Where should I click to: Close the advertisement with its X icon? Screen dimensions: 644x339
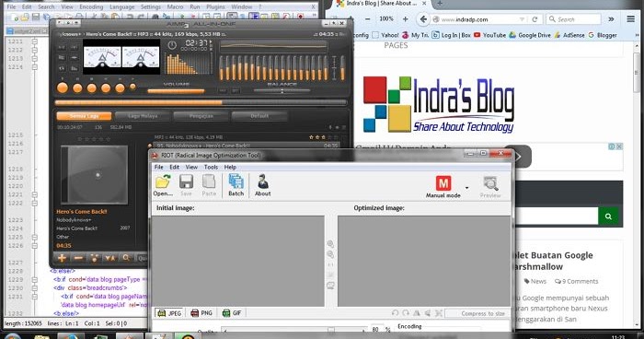point(619,146)
